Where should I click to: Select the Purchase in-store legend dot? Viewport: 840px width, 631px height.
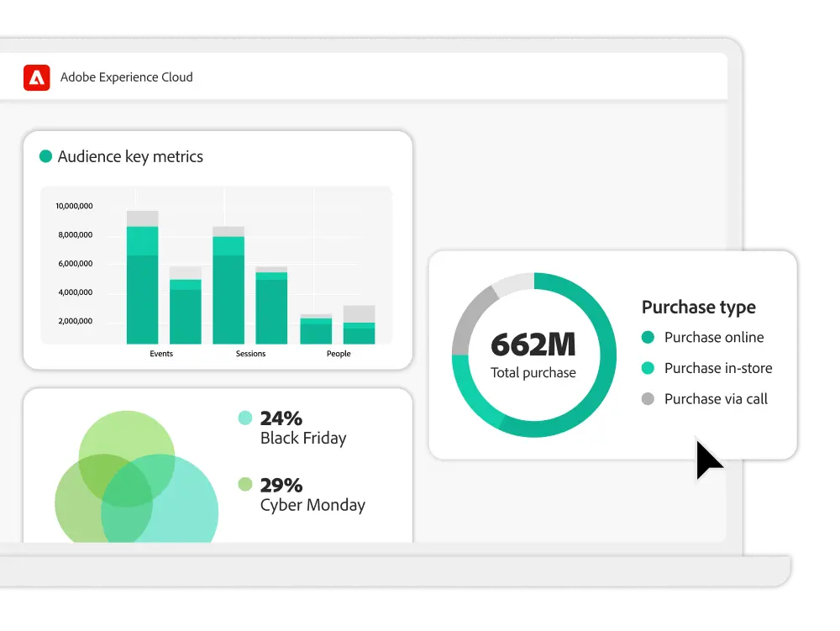647,368
